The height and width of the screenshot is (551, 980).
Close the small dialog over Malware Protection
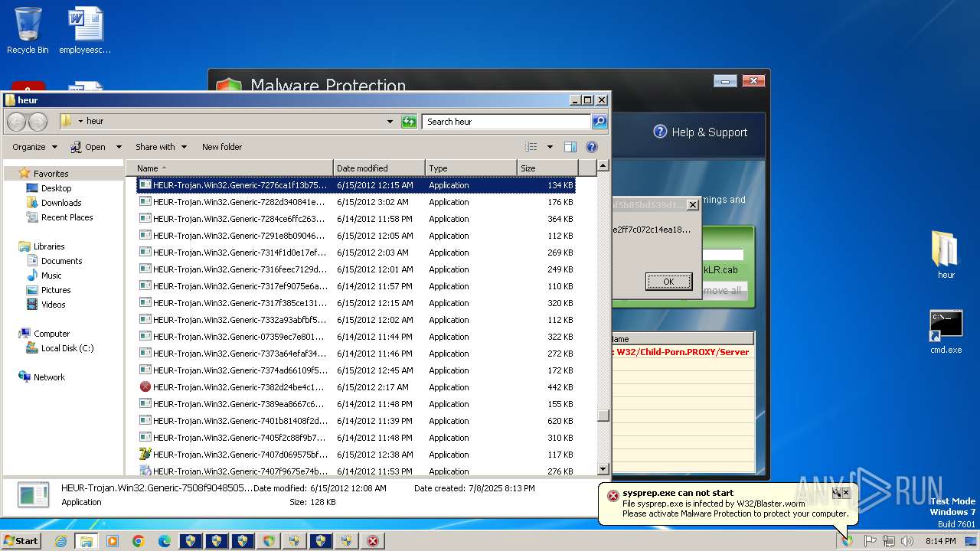(x=692, y=205)
